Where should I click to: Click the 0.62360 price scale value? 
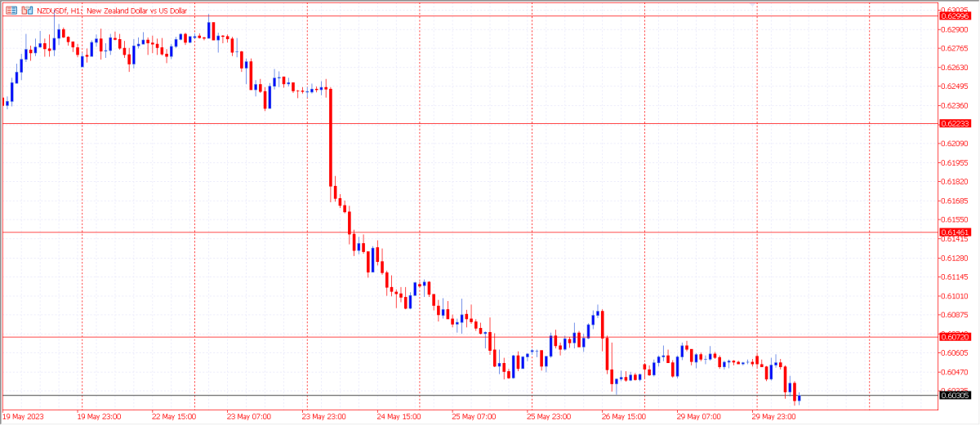point(955,105)
